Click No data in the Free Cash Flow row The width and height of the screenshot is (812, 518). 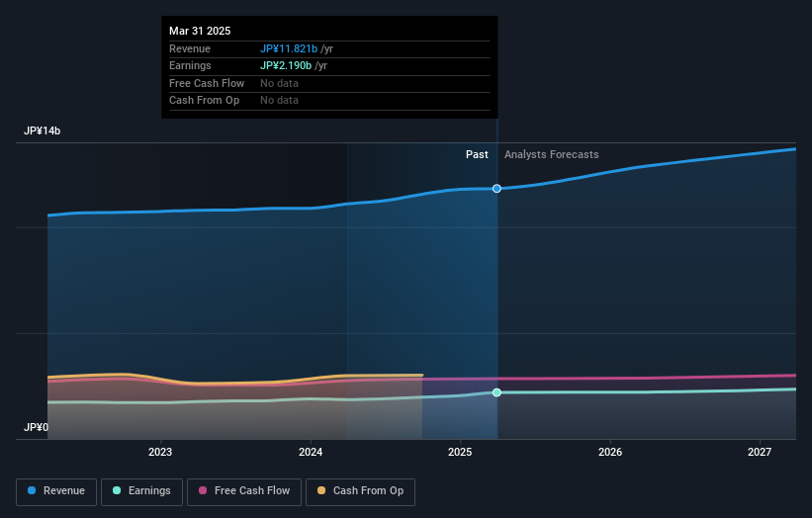pyautogui.click(x=279, y=83)
